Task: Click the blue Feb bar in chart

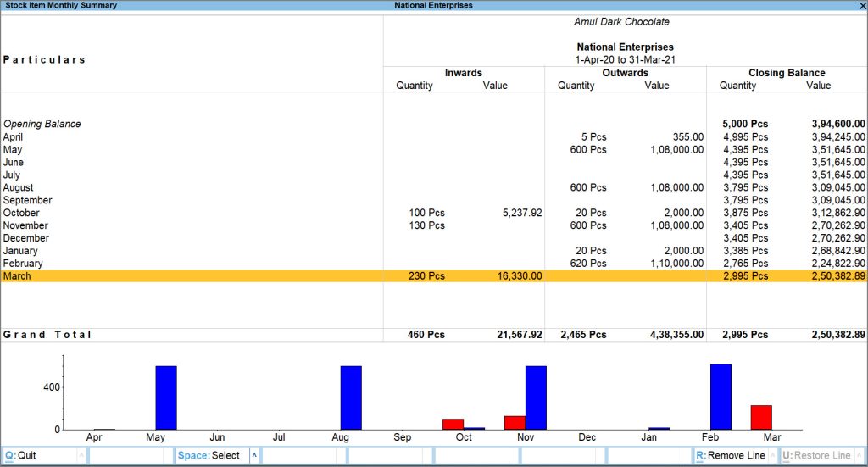Action: (x=721, y=397)
